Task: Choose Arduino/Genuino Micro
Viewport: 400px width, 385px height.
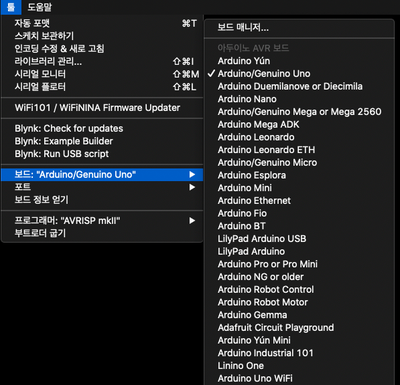Action: pyautogui.click(x=299, y=162)
